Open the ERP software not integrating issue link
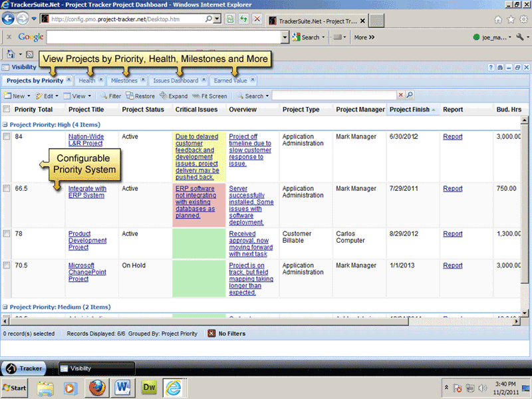 [196, 202]
